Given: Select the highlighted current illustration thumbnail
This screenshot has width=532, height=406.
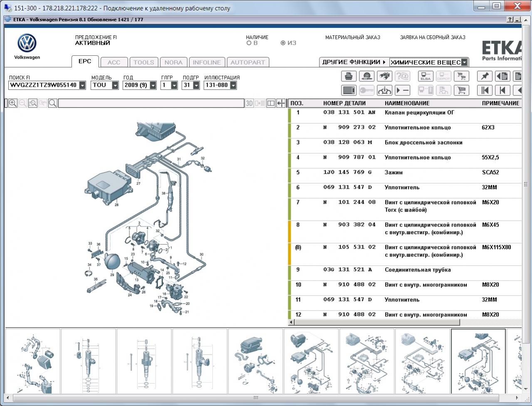Looking at the screenshot, I should coord(478,361).
